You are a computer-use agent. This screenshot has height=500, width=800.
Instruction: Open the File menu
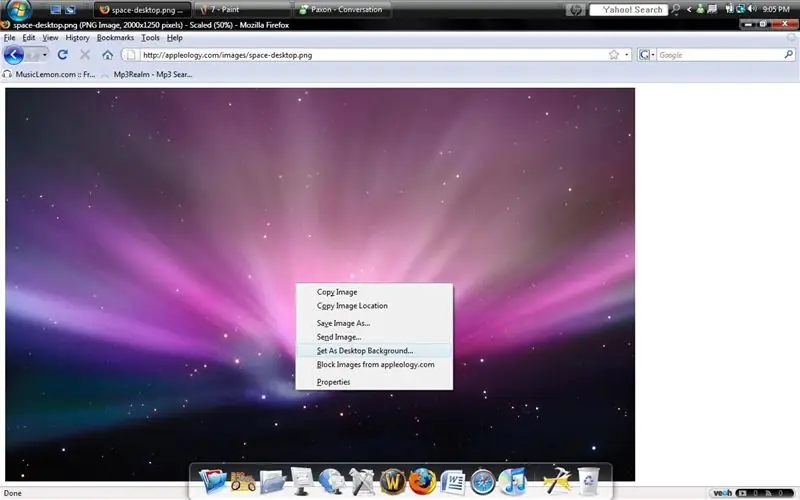click(10, 38)
